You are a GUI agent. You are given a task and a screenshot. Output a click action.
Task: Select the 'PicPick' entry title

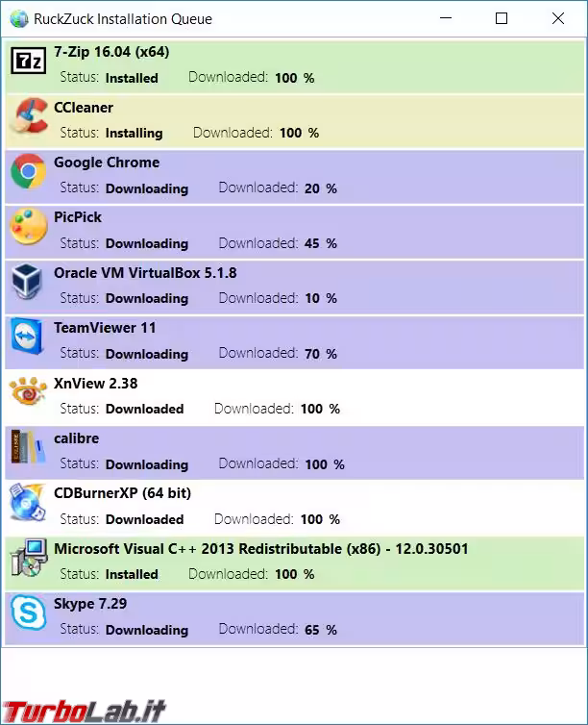pyautogui.click(x=77, y=217)
